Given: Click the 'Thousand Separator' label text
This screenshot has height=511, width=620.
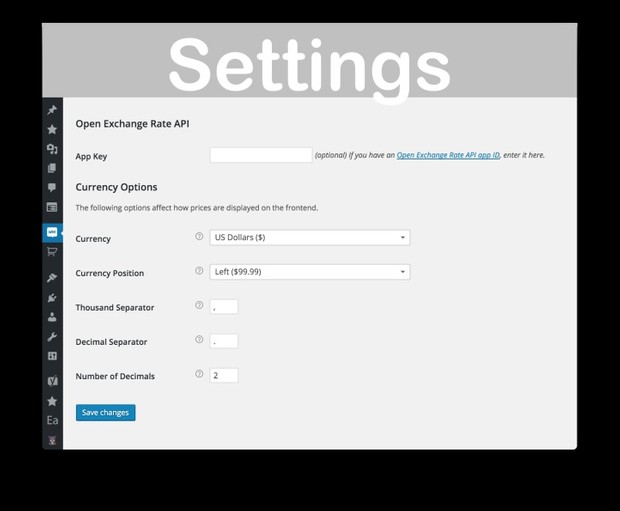Looking at the screenshot, I should (x=115, y=308).
